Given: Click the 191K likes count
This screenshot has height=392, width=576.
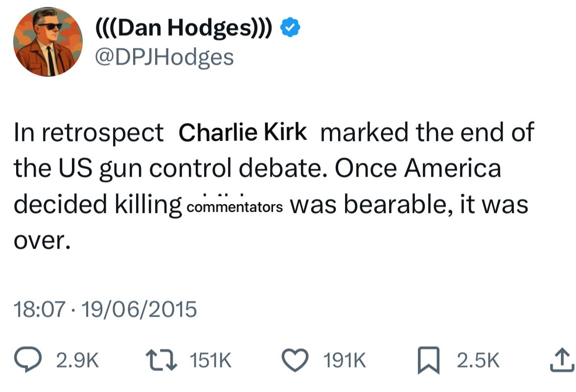Looking at the screenshot, I should click(345, 361).
